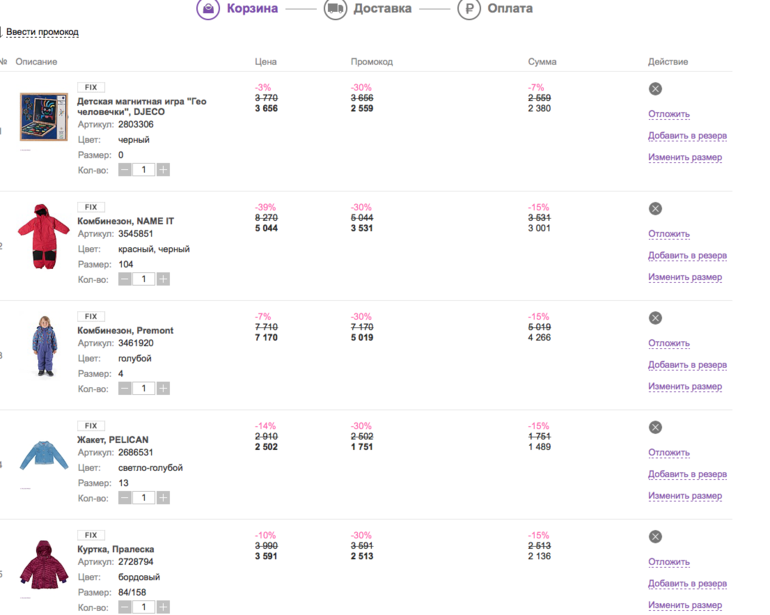Screen dimensions: 770x615
Task: Go to the Оплата step
Action: pos(510,9)
